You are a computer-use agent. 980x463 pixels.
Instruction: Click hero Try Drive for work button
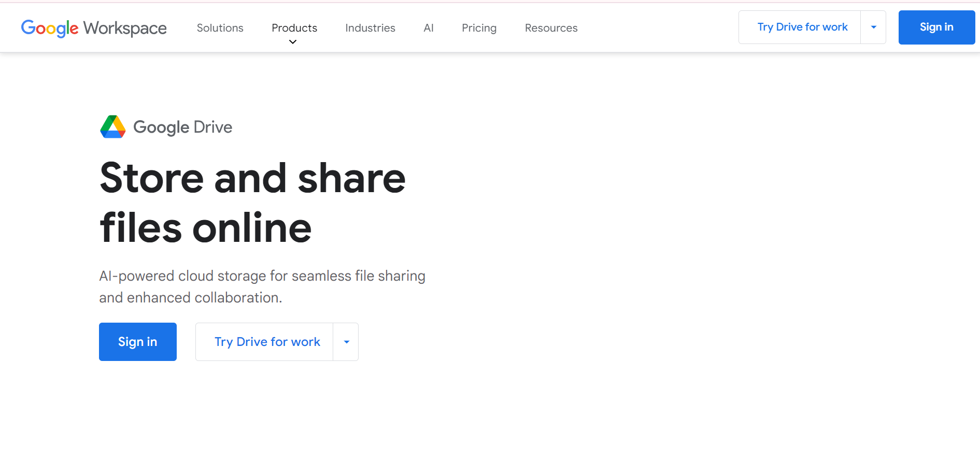(x=264, y=342)
